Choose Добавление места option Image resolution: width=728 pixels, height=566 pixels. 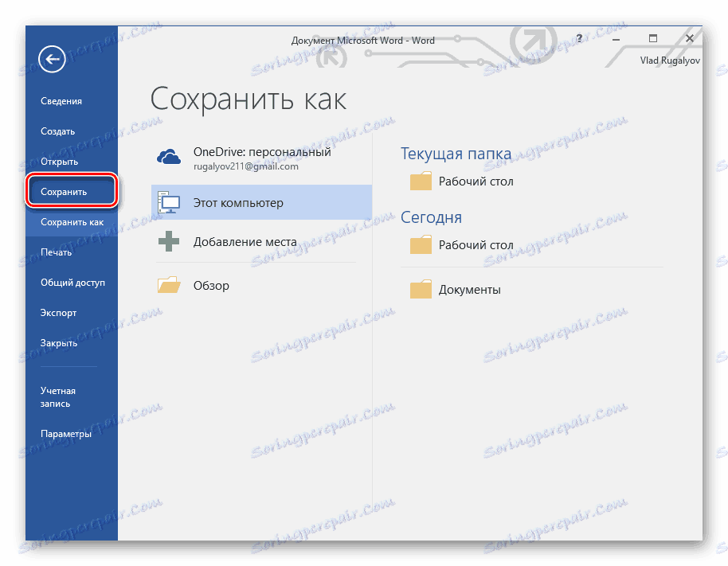(262, 241)
